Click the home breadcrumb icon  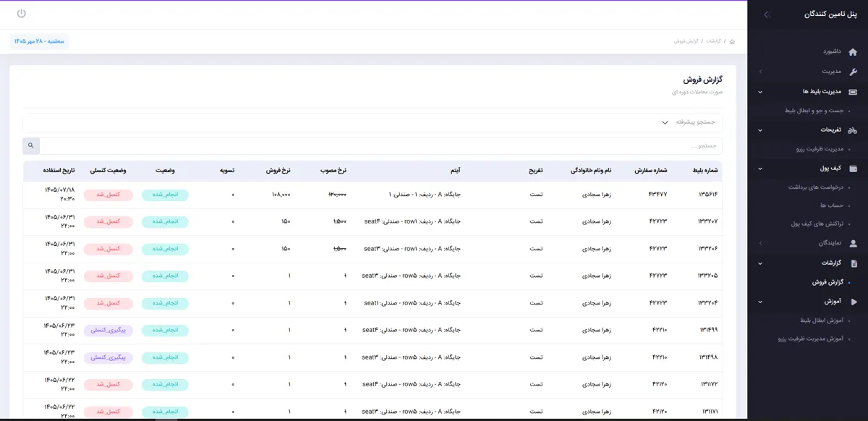click(x=732, y=41)
